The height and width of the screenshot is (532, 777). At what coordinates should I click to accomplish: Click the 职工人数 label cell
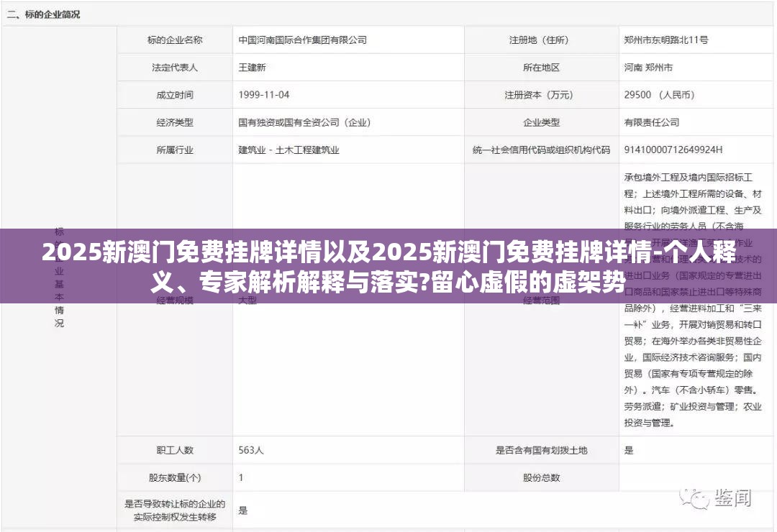[175, 450]
